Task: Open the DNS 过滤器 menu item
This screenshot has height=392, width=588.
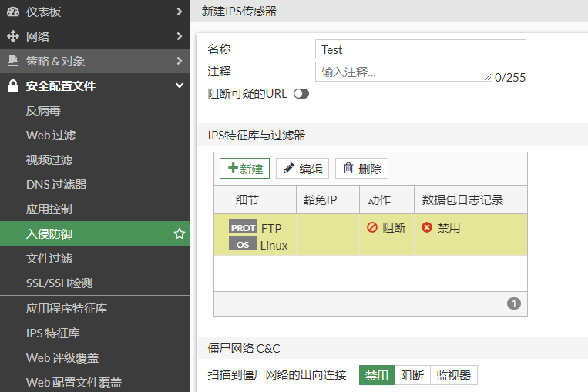Action: pos(56,185)
